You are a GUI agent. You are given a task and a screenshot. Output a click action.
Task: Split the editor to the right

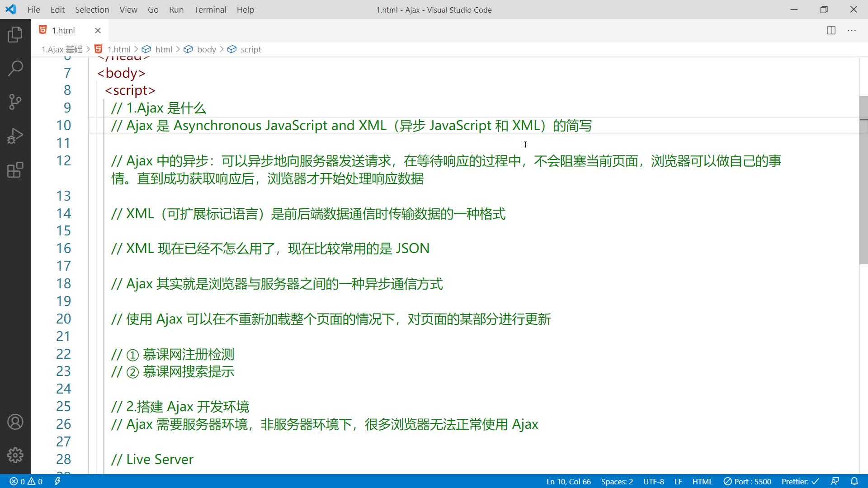831,30
